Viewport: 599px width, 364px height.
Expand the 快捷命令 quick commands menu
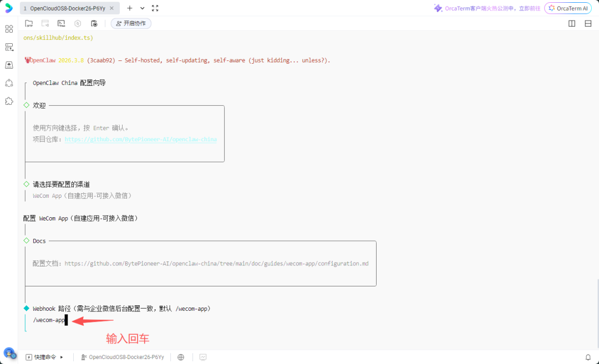coord(44,357)
